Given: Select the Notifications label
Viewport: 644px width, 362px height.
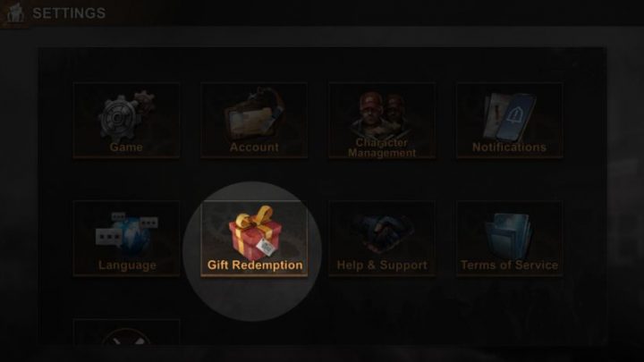Looking at the screenshot, I should 509,147.
